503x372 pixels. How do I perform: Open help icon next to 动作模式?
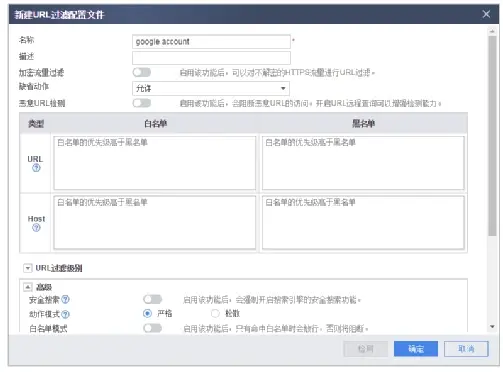coord(66,314)
